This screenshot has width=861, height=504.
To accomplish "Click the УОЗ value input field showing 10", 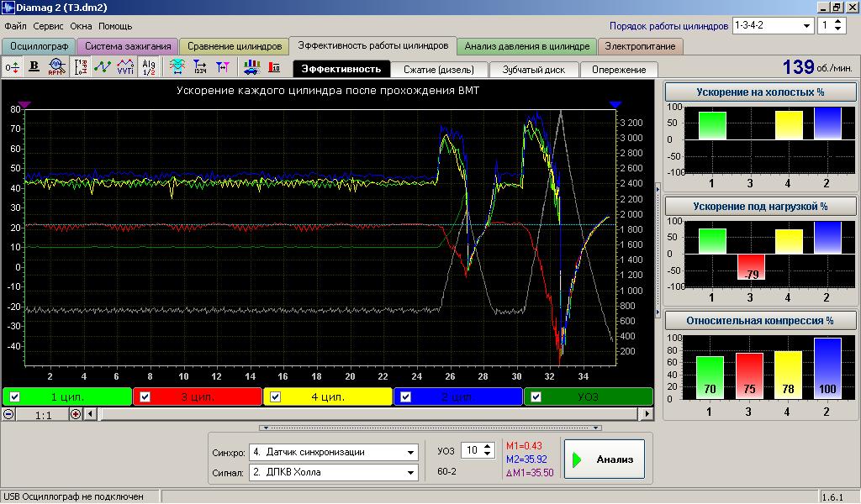I will point(472,451).
